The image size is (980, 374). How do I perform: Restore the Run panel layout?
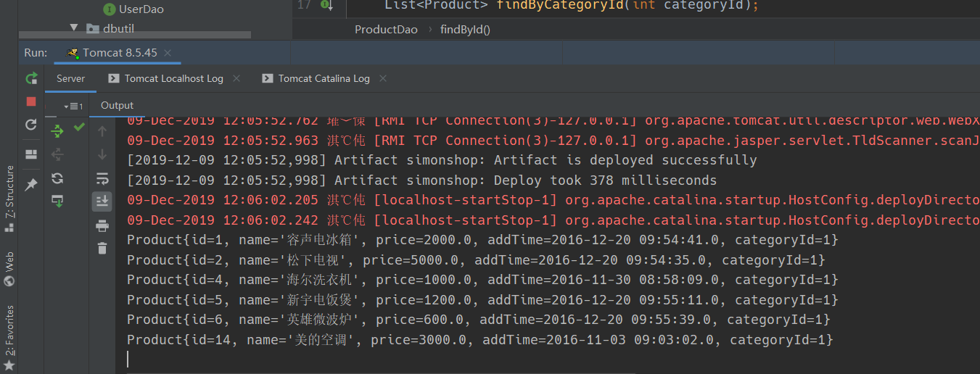pos(31,154)
